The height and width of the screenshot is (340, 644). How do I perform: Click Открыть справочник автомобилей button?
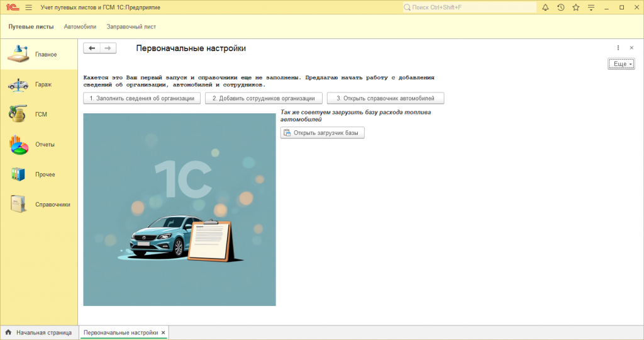pyautogui.click(x=386, y=98)
